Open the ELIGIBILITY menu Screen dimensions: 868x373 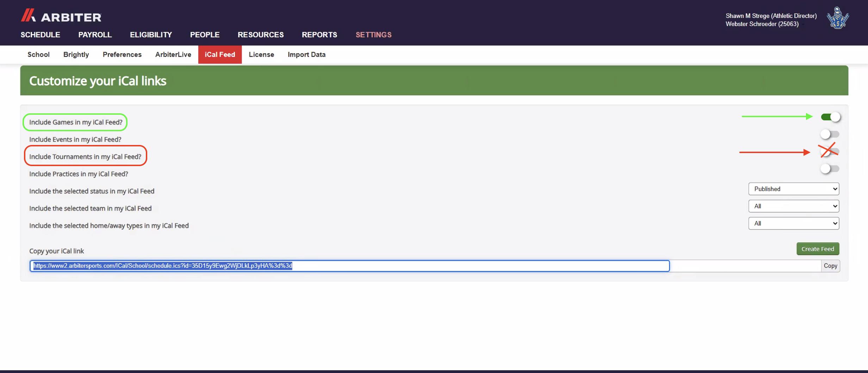pos(151,35)
